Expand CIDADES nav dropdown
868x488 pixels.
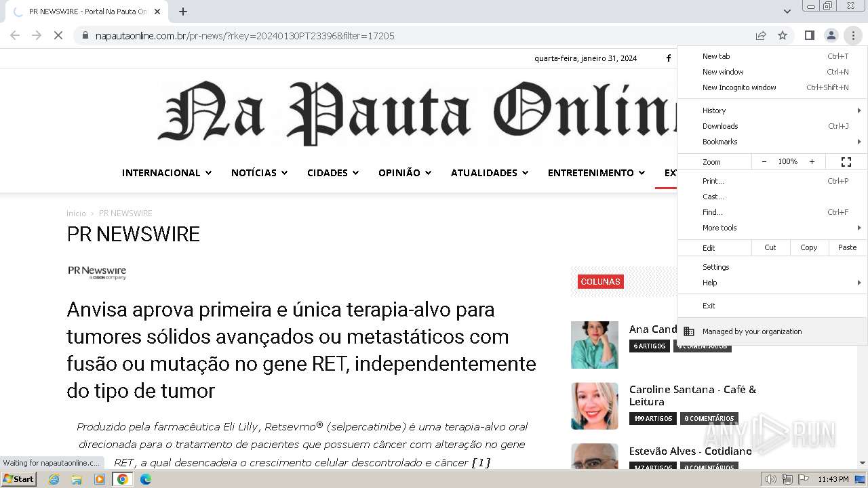tap(333, 173)
